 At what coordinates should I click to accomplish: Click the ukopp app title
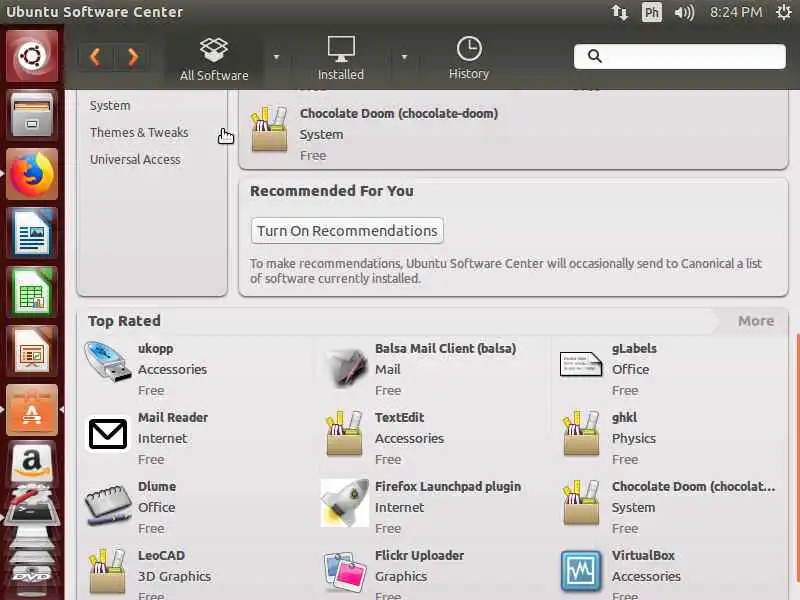156,348
